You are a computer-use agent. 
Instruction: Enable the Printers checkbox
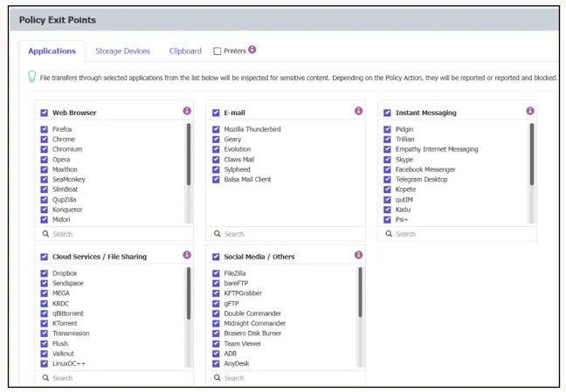(217, 52)
